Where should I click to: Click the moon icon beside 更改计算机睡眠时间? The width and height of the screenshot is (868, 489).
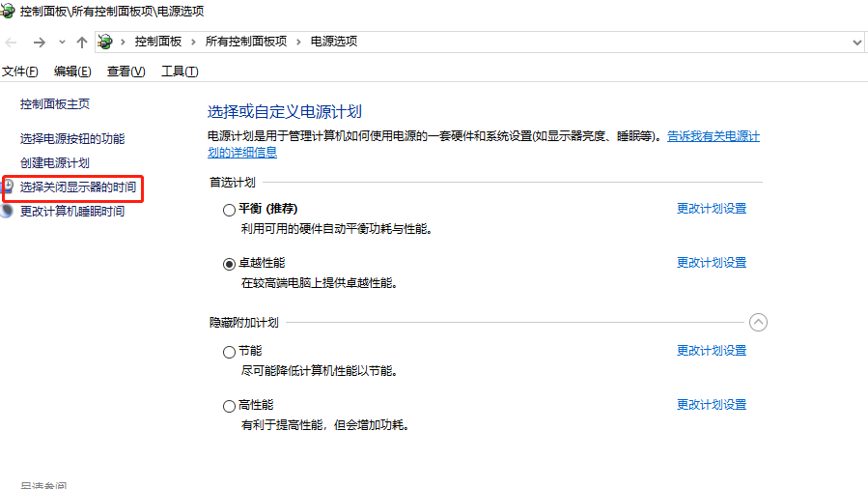pos(8,211)
